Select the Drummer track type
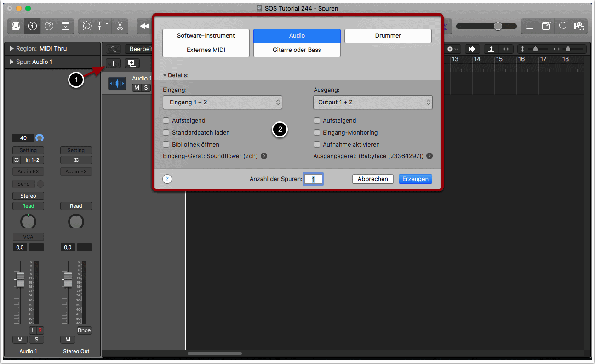The height and width of the screenshot is (364, 595). 388,36
